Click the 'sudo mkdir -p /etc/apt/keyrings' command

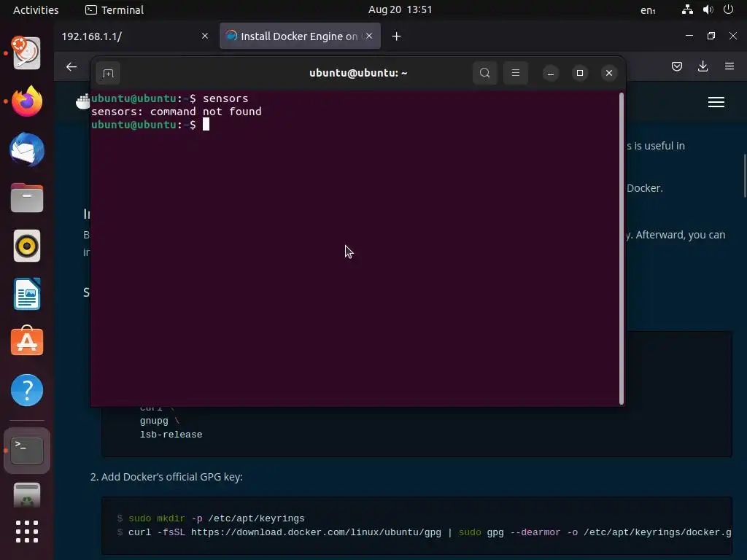tap(216, 518)
